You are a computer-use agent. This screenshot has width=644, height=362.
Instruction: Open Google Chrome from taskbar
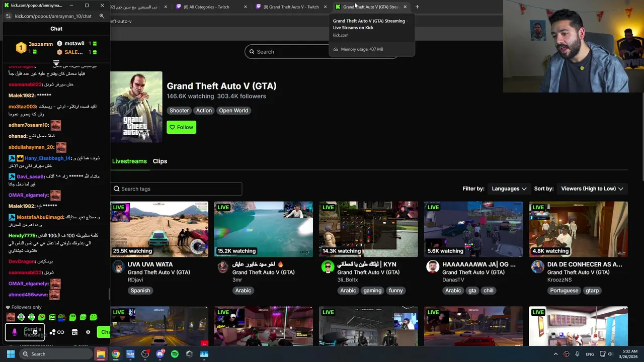coord(116,354)
